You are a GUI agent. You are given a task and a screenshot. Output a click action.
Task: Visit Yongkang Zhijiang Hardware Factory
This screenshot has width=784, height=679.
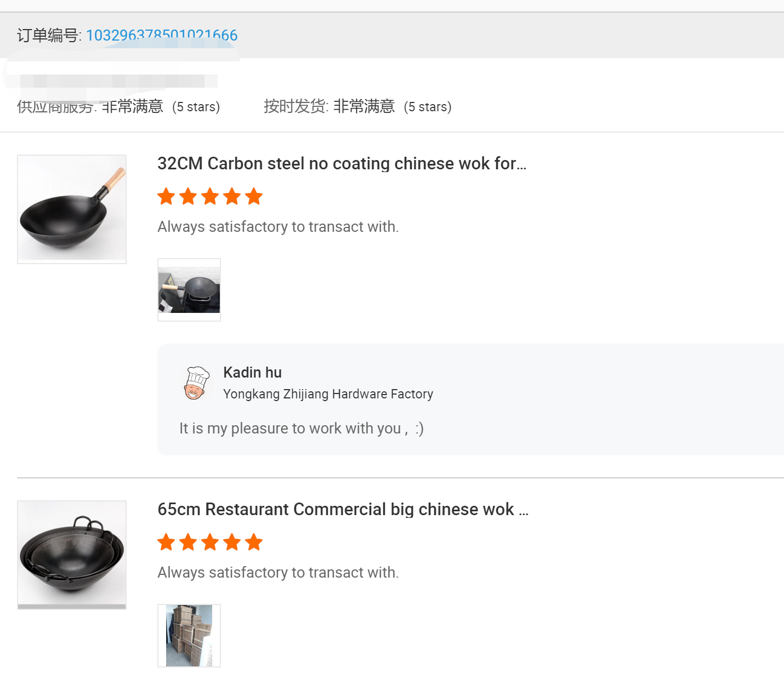[x=328, y=394]
